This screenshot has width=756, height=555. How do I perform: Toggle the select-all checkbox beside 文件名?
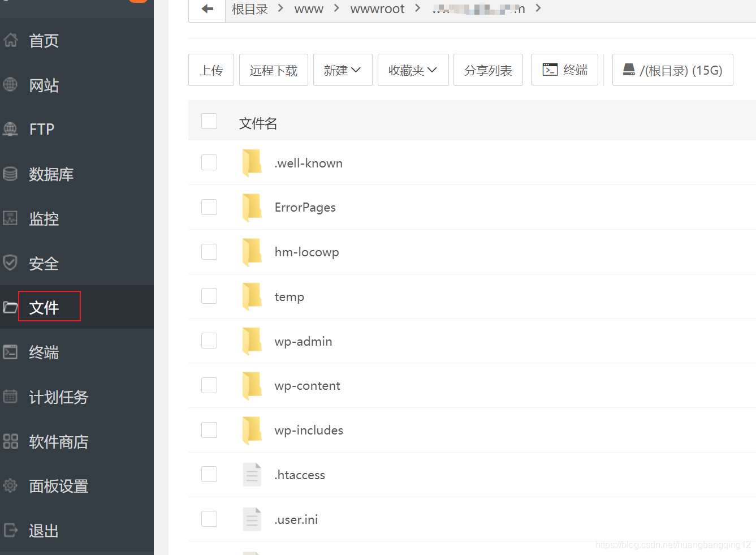(x=209, y=121)
